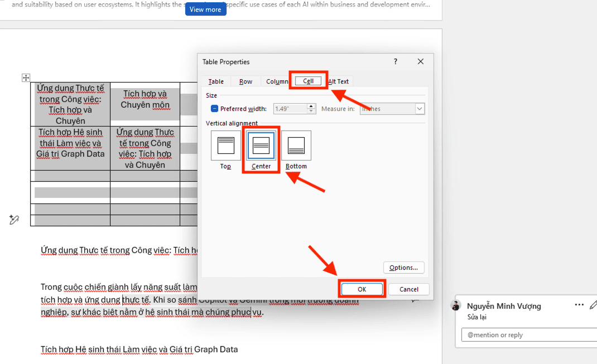This screenshot has height=364, width=597.
Task: Choose the Center vertical alignment
Action: click(261, 145)
